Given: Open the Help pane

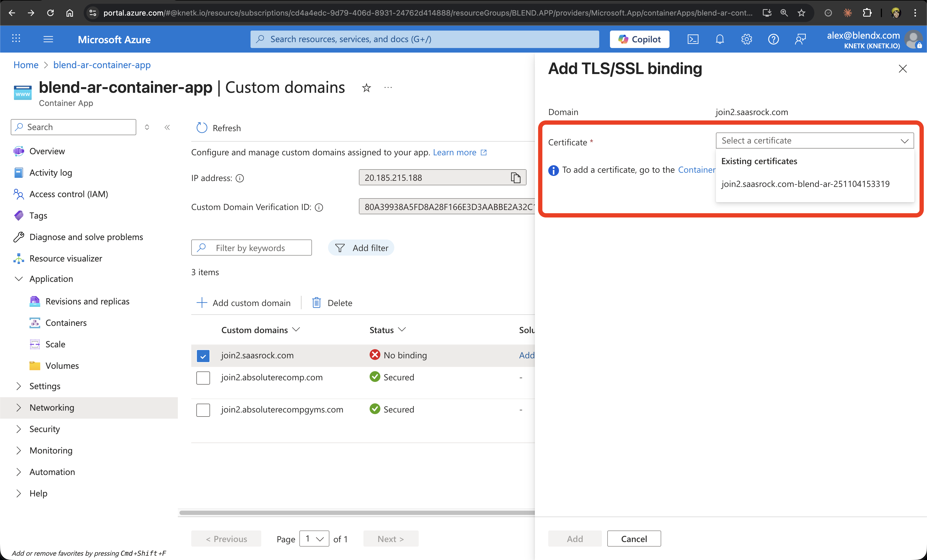Looking at the screenshot, I should (774, 39).
